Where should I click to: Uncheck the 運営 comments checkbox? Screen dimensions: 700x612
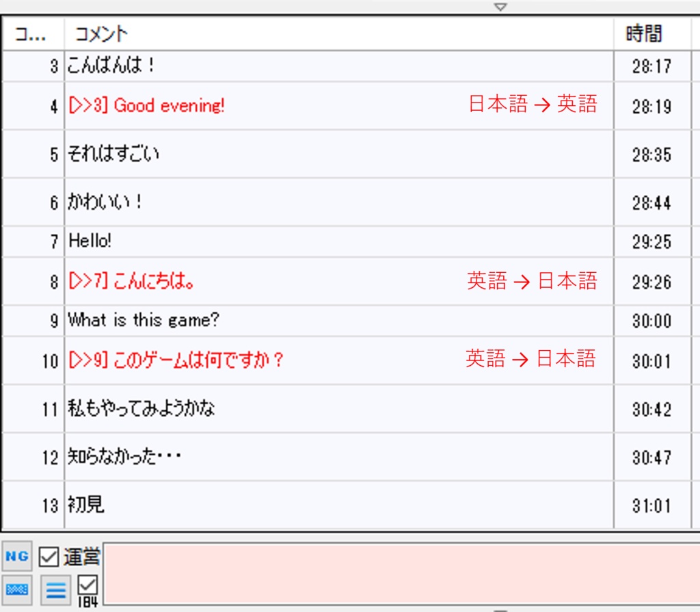(x=48, y=557)
